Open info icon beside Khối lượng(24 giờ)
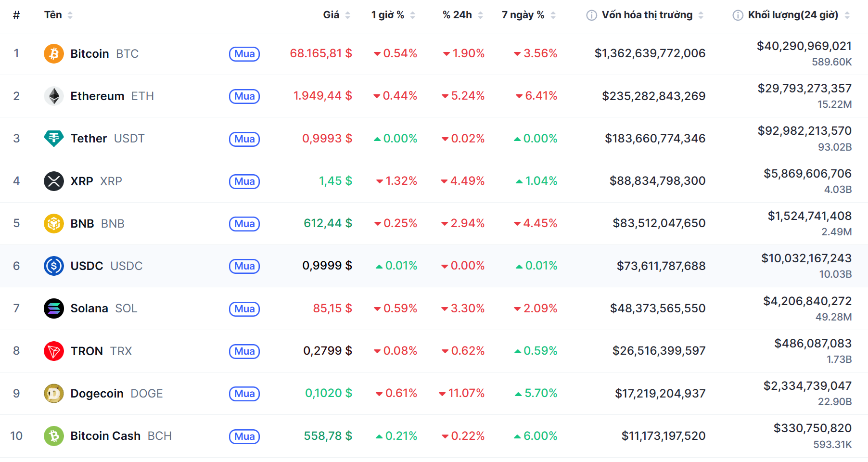Image resolution: width=868 pixels, height=462 pixels. pos(738,15)
